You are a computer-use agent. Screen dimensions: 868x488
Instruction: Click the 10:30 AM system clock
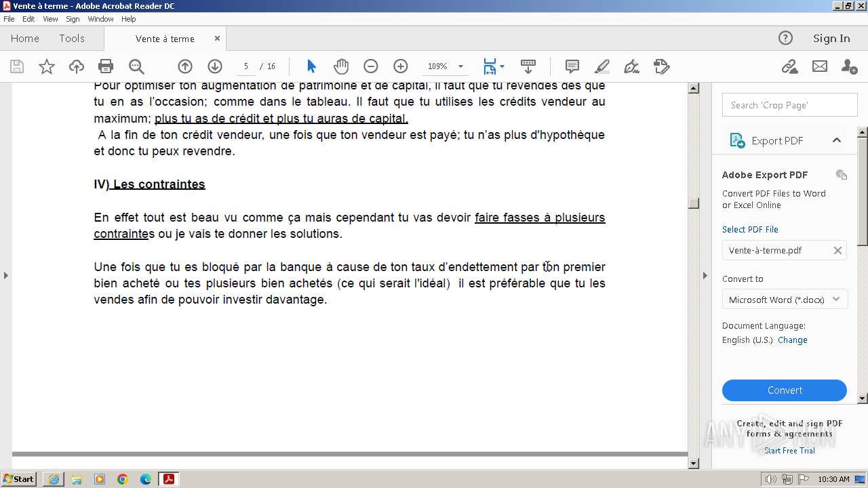point(833,479)
